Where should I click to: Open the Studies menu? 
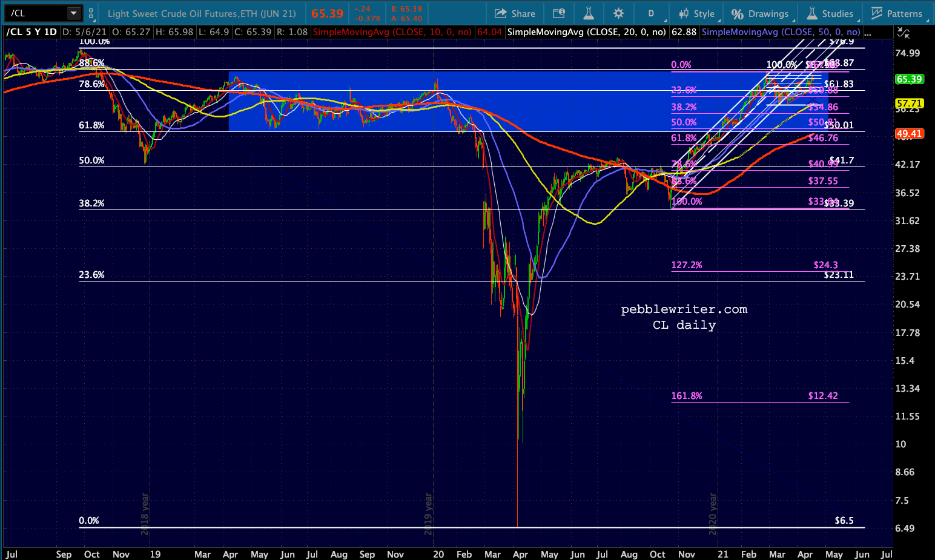[x=830, y=13]
